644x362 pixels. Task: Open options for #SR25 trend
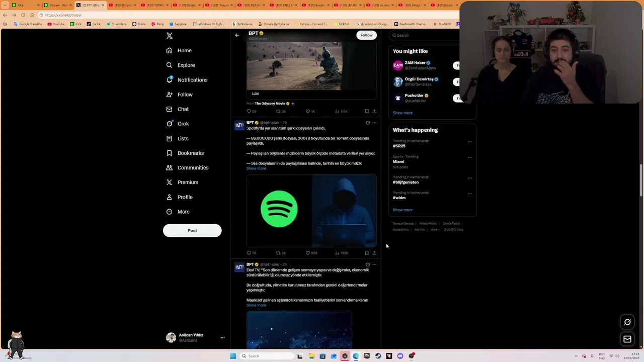point(470,142)
